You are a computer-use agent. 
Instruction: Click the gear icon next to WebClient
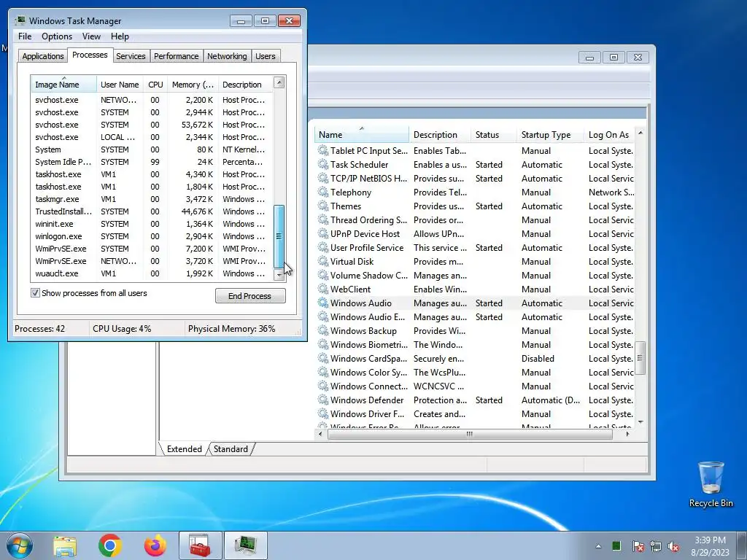pos(323,289)
